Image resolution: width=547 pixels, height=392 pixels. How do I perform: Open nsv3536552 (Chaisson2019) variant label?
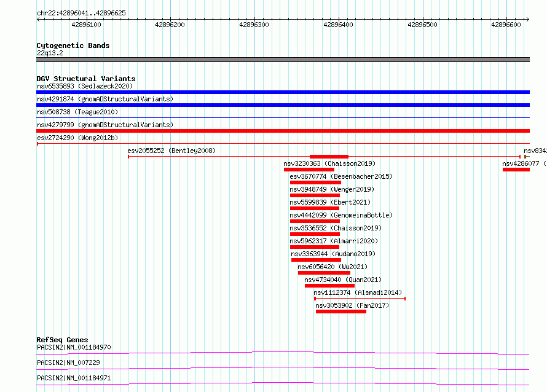336,228
